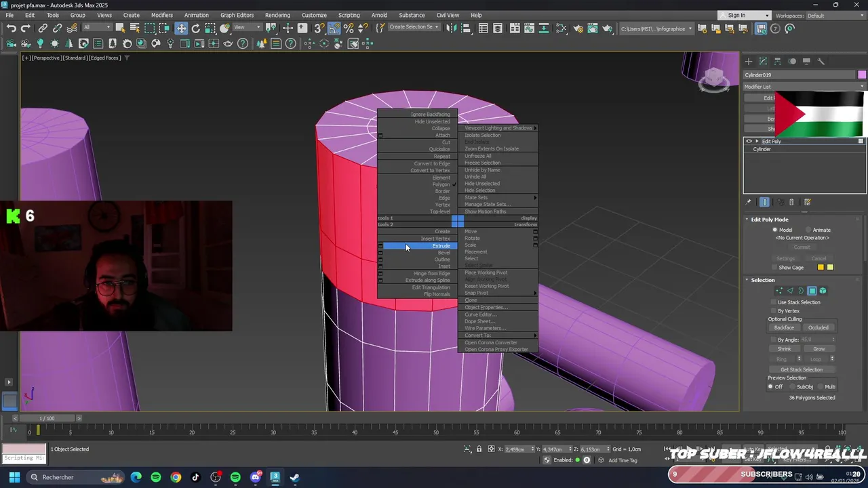
Task: Select Polygon sub-object level icon
Action: pos(812,291)
